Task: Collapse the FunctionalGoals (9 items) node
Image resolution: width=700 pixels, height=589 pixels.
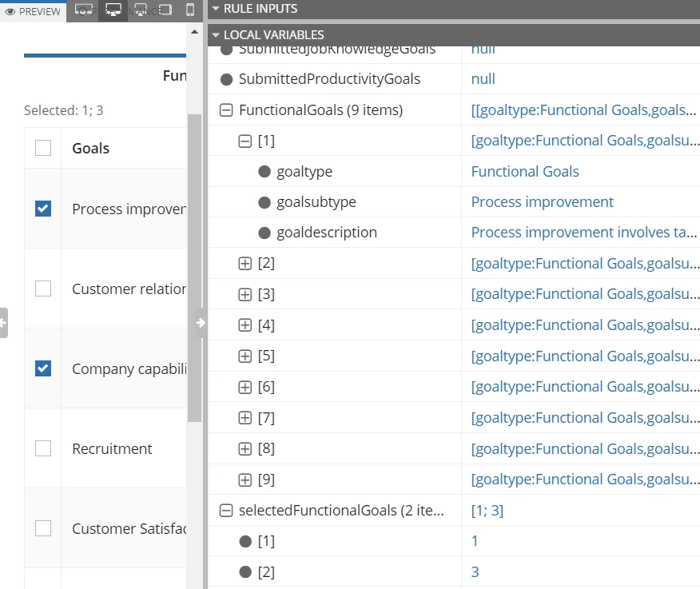Action: pyautogui.click(x=226, y=109)
